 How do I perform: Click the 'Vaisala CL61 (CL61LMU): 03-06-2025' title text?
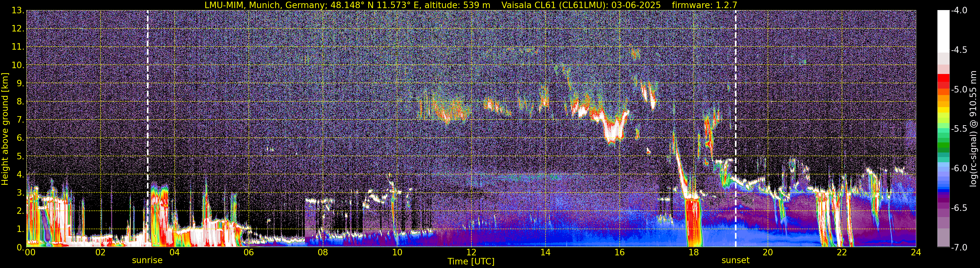[581, 5]
